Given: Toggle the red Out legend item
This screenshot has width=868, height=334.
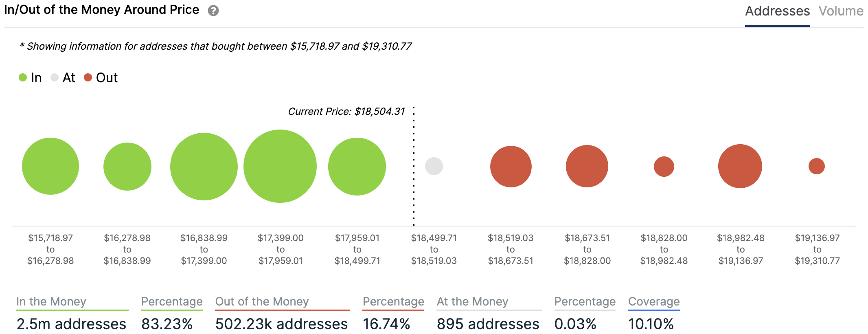Looking at the screenshot, I should tap(101, 77).
